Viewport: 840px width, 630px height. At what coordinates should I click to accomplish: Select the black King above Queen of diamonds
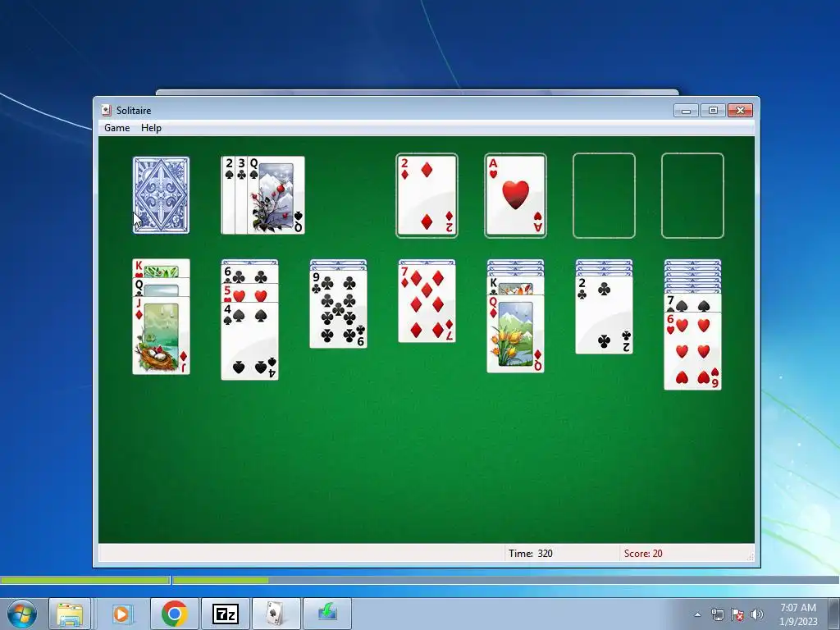click(x=515, y=285)
